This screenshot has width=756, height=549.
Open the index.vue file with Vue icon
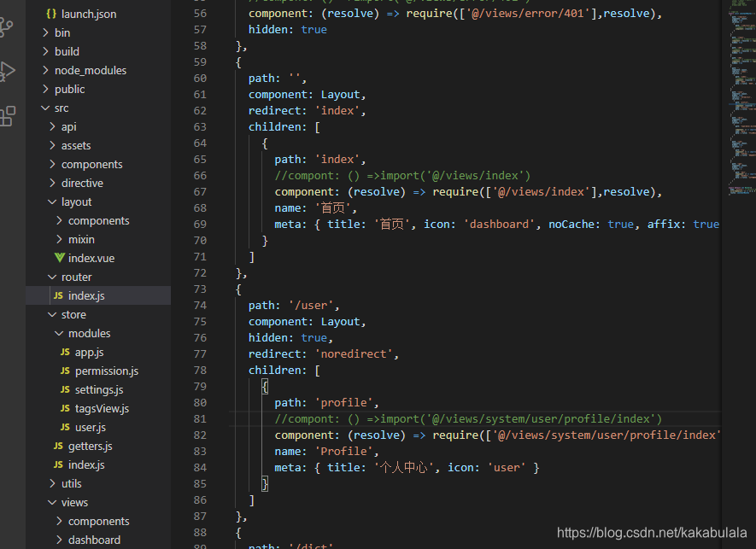click(x=85, y=259)
